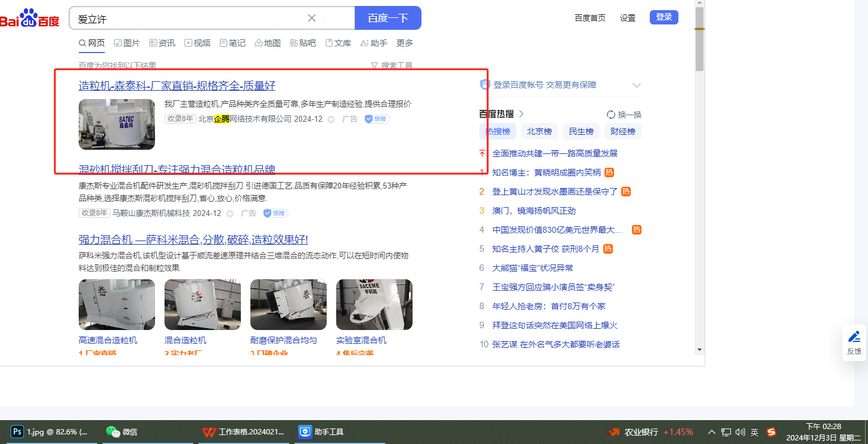Open result 强力混合机 —萨科米混合,分散,破碎
868x444 pixels.
193,240
